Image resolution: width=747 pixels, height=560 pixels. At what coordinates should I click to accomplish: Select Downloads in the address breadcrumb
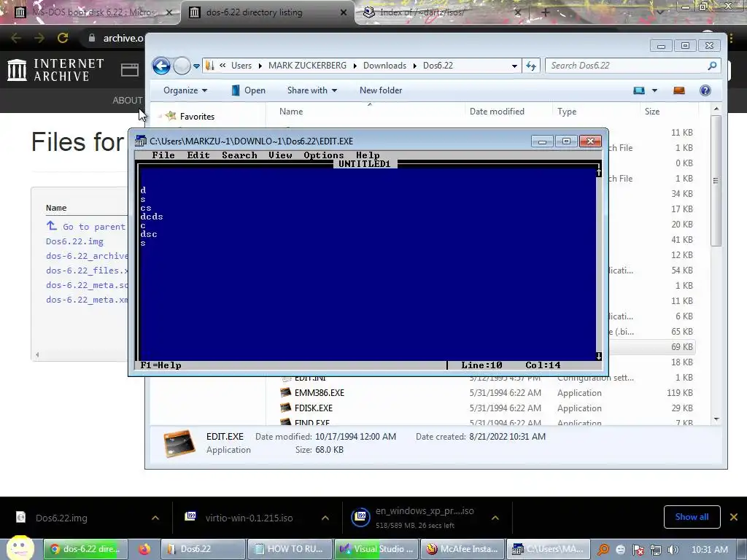384,66
